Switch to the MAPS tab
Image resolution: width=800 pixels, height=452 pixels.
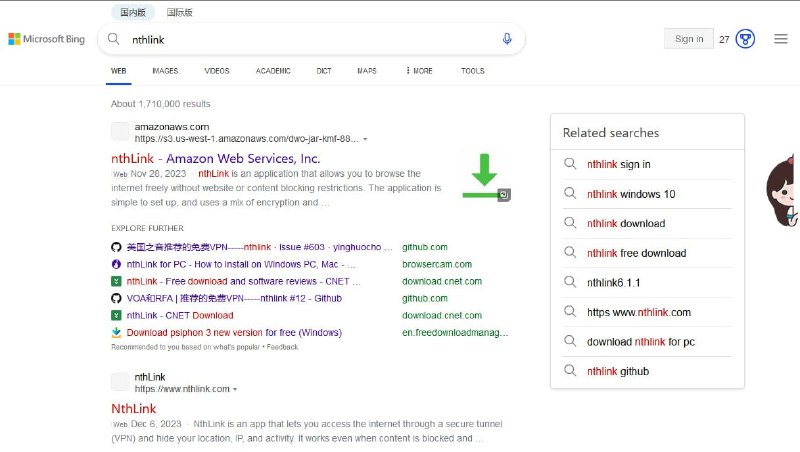pyautogui.click(x=367, y=71)
